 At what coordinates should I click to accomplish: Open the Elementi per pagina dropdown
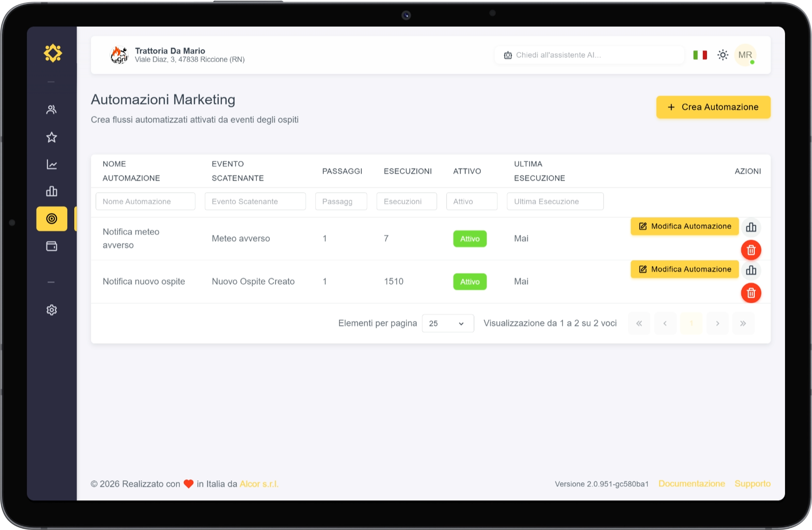pyautogui.click(x=448, y=323)
